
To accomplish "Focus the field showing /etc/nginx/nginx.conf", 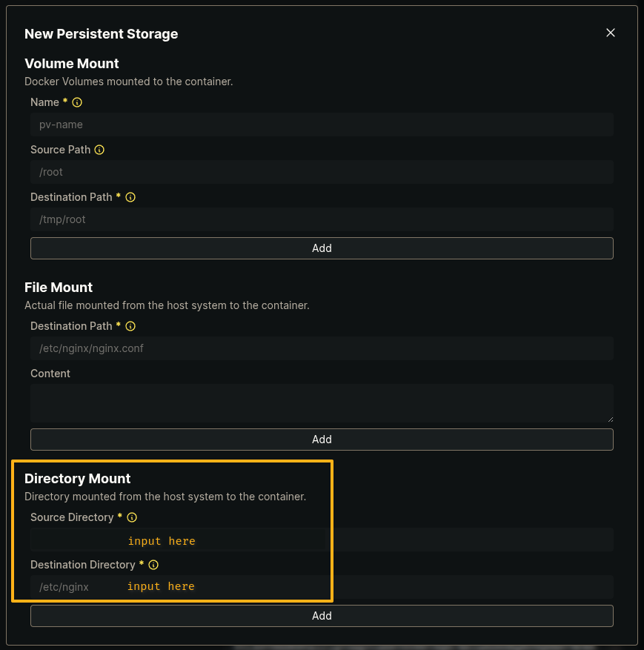I will point(322,348).
